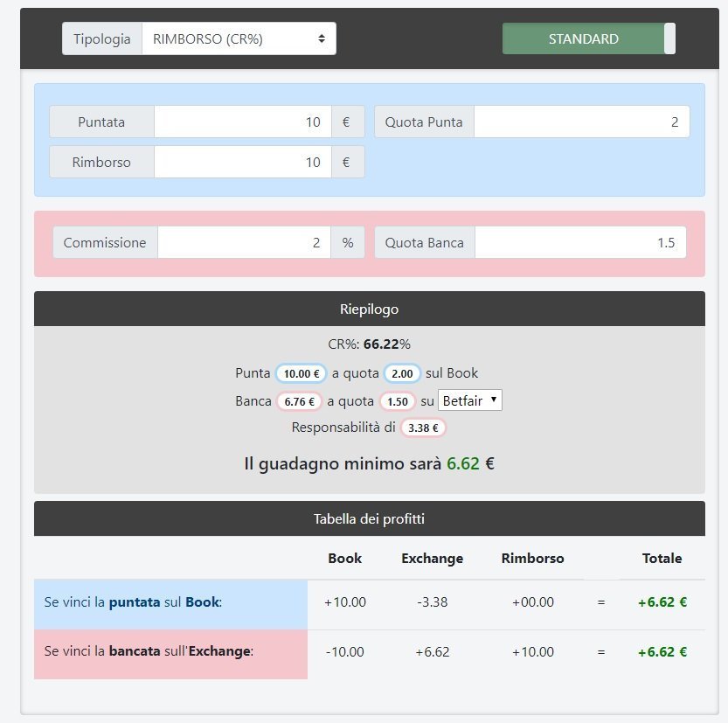Click the € symbol beside Puntata
Viewport: 728px width, 723px height.
[347, 122]
